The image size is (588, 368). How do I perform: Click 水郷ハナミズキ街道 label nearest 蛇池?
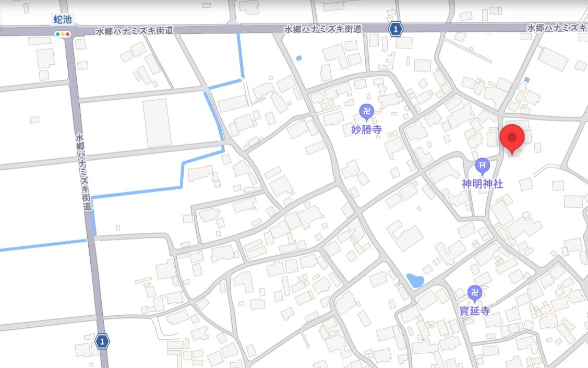click(x=135, y=31)
